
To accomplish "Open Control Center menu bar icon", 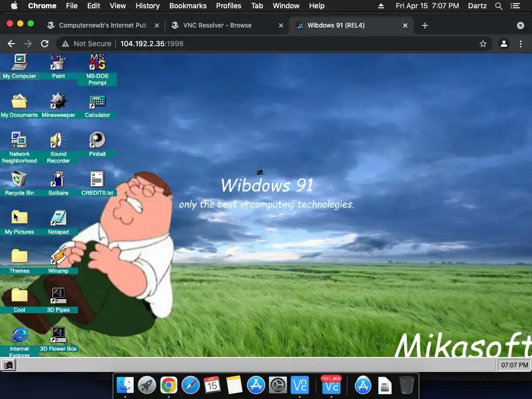I will [x=515, y=6].
